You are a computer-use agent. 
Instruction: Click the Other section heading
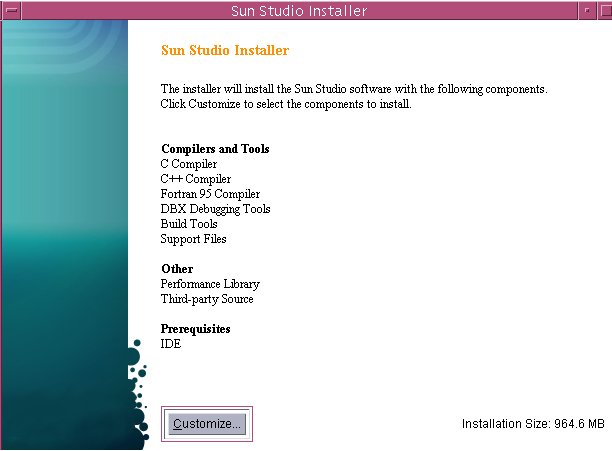pyautogui.click(x=177, y=269)
